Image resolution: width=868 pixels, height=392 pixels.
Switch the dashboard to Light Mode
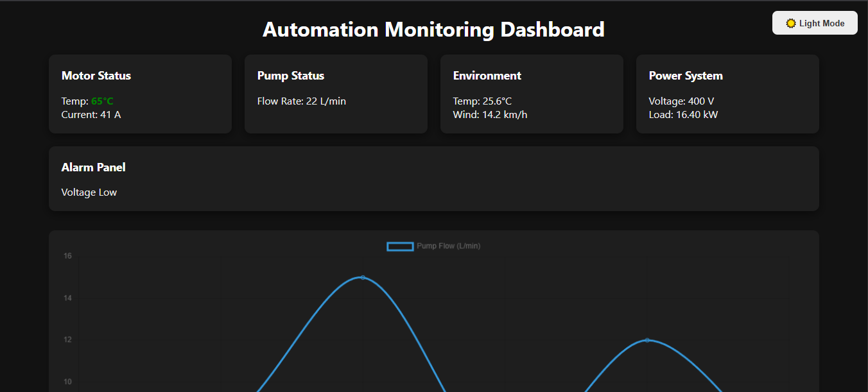[x=815, y=22]
